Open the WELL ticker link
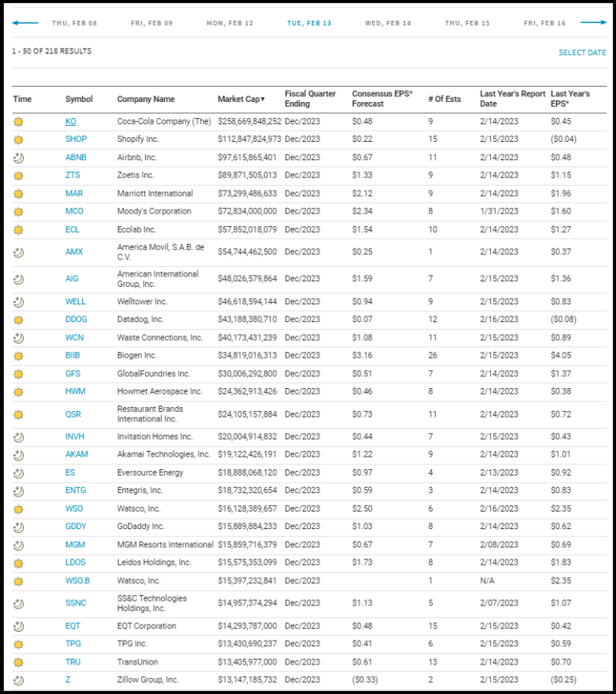Screen dimensions: 616x694 76,301
